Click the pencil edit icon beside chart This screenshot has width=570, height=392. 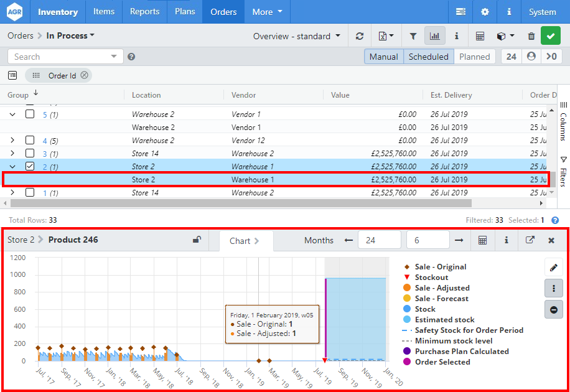click(553, 268)
